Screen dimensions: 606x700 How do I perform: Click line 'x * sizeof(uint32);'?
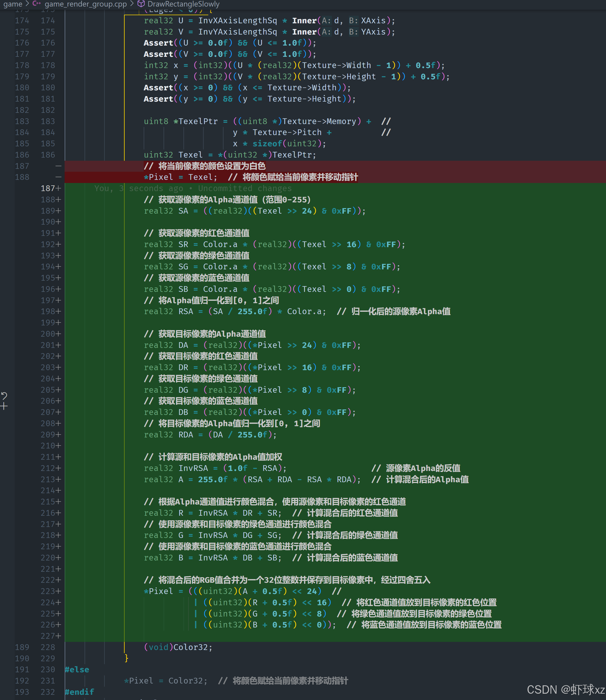279,143
